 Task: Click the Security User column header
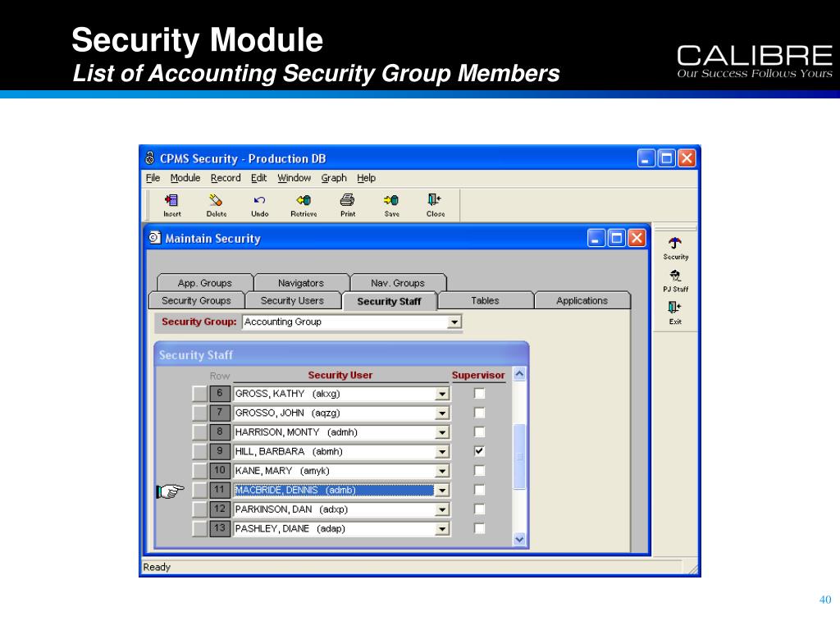click(340, 375)
